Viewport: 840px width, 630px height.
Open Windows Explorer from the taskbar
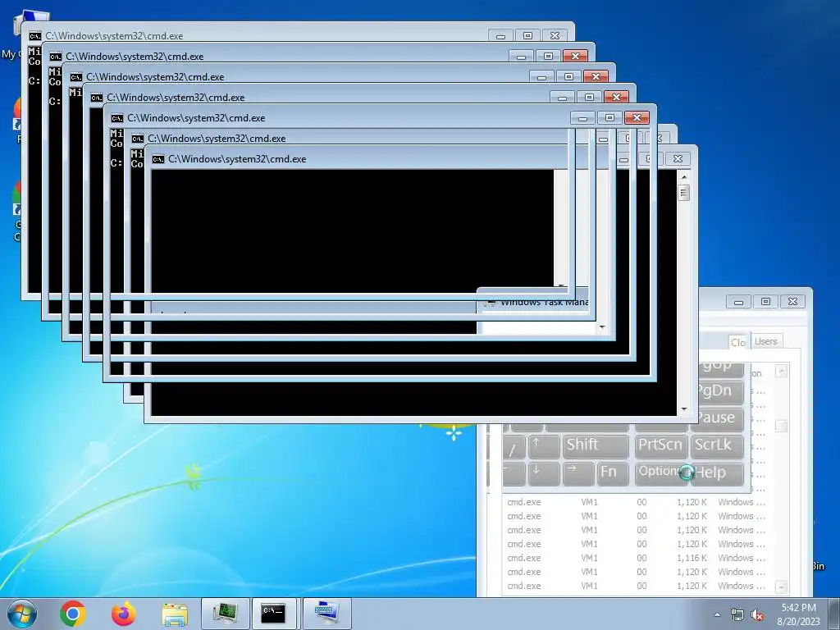point(175,614)
